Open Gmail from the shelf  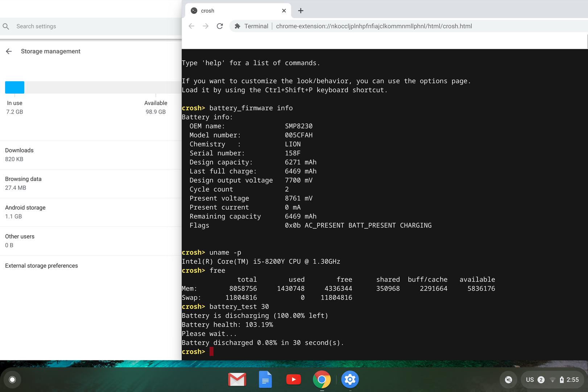point(237,380)
